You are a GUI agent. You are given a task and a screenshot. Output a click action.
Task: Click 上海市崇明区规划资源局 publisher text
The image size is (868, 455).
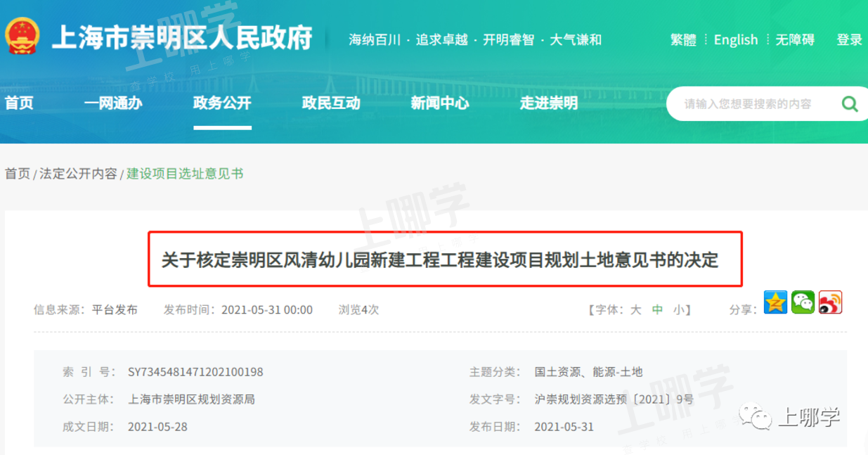point(191,399)
